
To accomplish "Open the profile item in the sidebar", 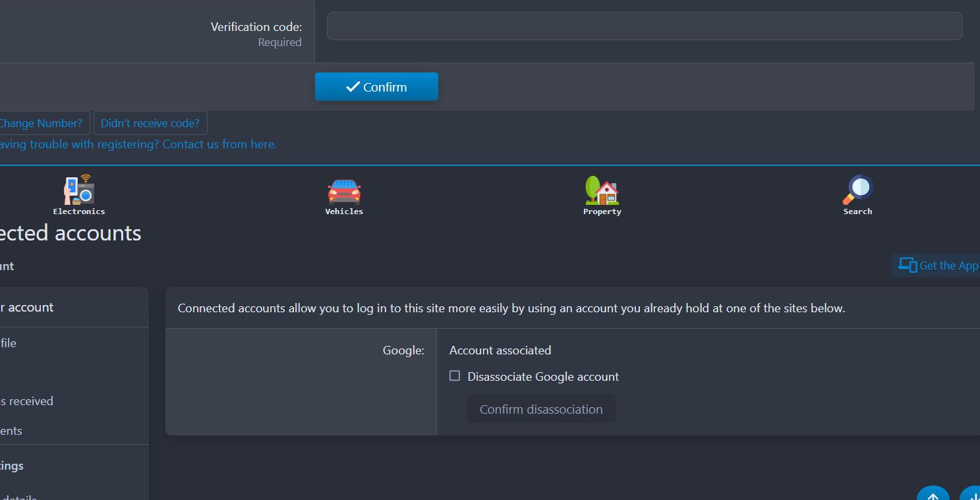I will pos(8,343).
